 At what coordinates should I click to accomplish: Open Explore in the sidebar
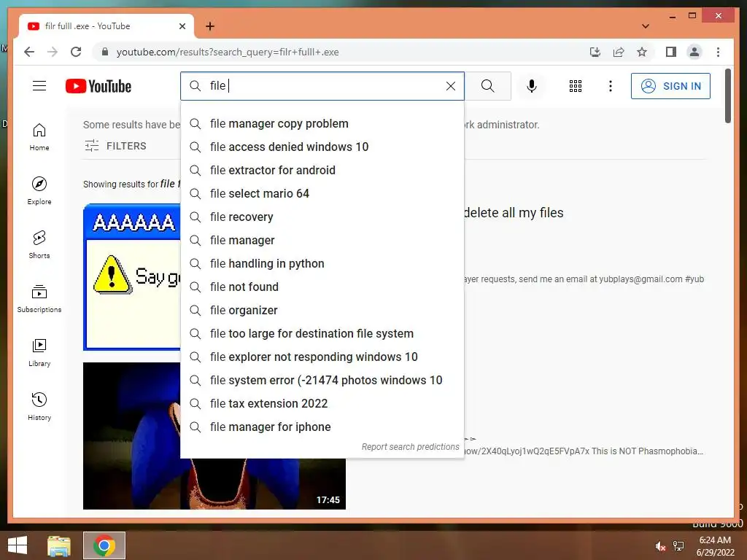pos(39,191)
